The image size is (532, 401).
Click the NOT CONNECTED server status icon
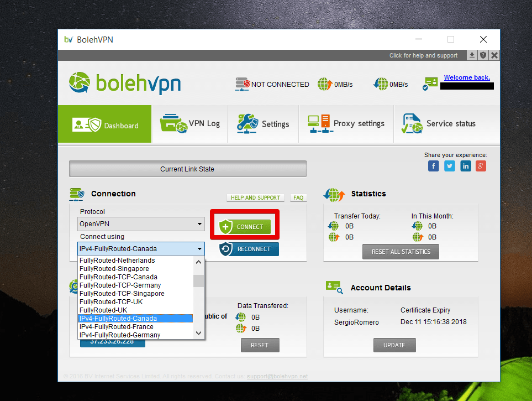243,84
